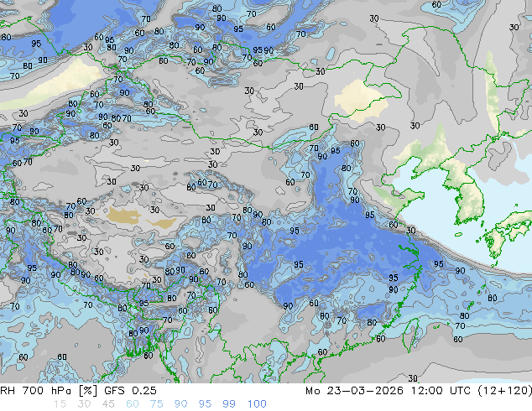Viewport: 532px width, 411px height.
Task: Click the "(12+120)" forecast offset text
Action: [505, 391]
